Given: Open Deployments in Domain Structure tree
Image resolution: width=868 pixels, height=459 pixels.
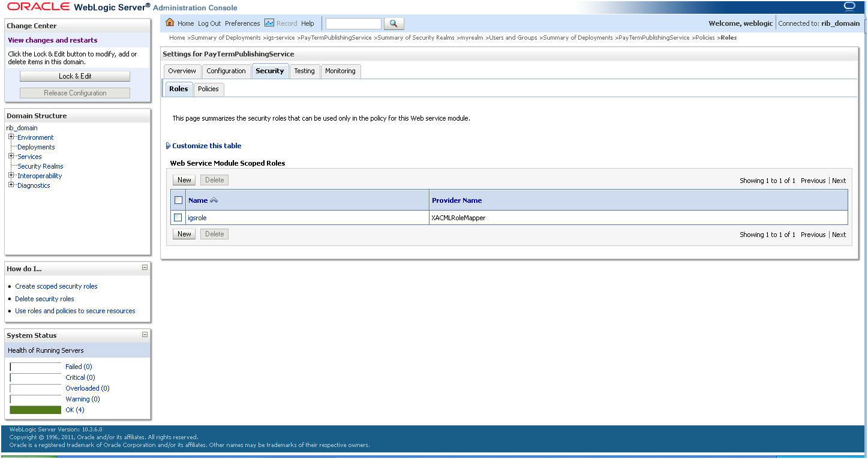Looking at the screenshot, I should click(36, 147).
